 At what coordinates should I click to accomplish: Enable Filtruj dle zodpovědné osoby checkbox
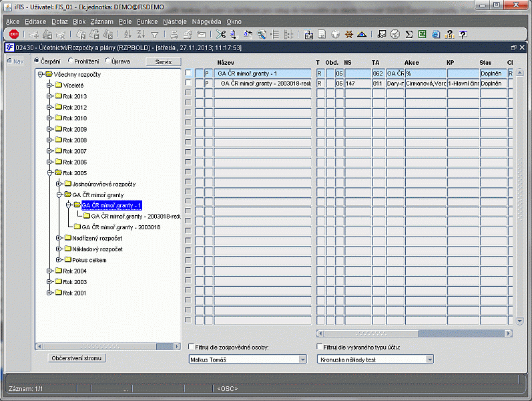pyautogui.click(x=191, y=348)
